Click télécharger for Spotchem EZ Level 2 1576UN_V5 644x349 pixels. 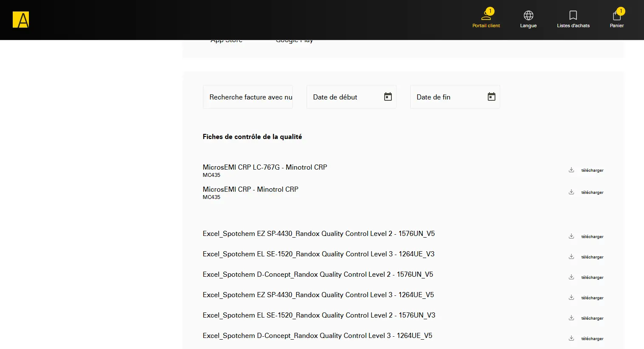point(592,237)
